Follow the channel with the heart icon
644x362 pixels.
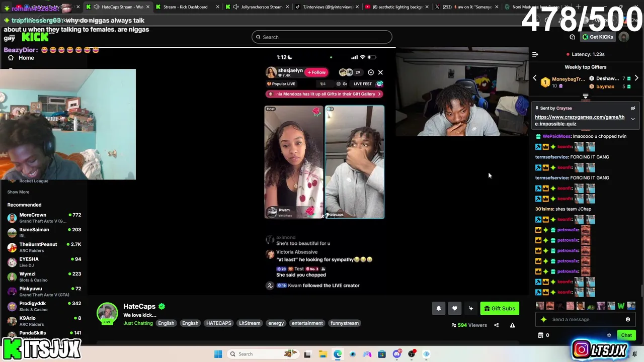(455, 309)
